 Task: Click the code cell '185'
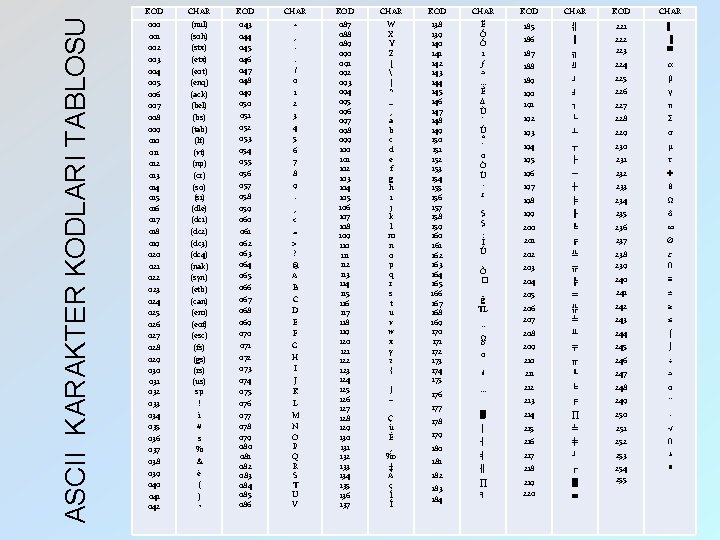[529, 27]
